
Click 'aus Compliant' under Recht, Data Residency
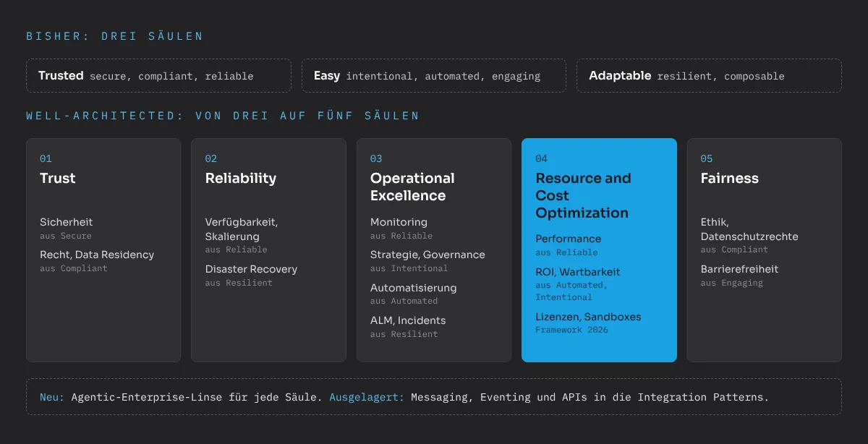tap(74, 268)
